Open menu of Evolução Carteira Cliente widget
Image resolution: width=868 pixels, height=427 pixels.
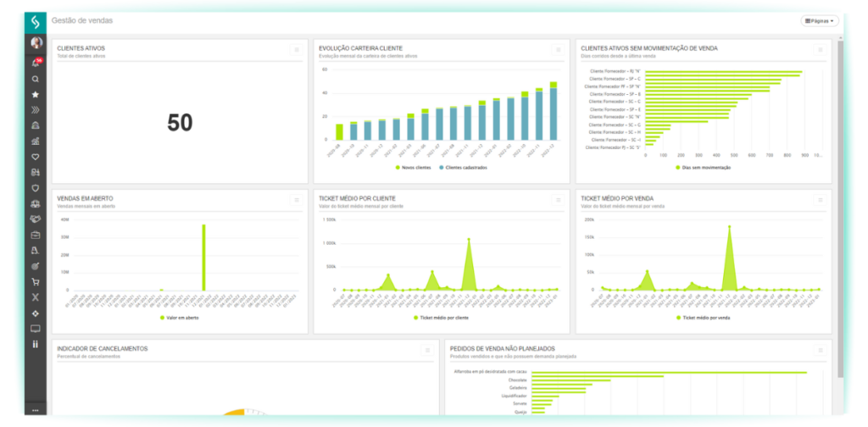pyautogui.click(x=558, y=50)
